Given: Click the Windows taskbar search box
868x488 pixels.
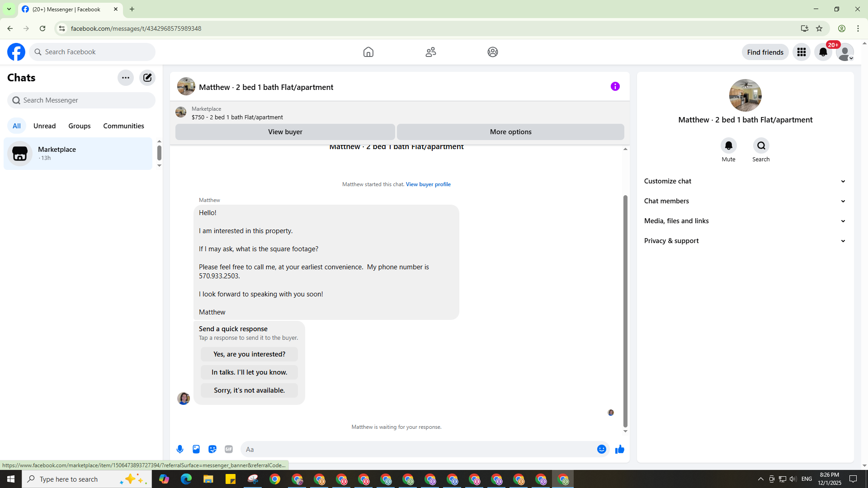Looking at the screenshot, I should (87, 479).
